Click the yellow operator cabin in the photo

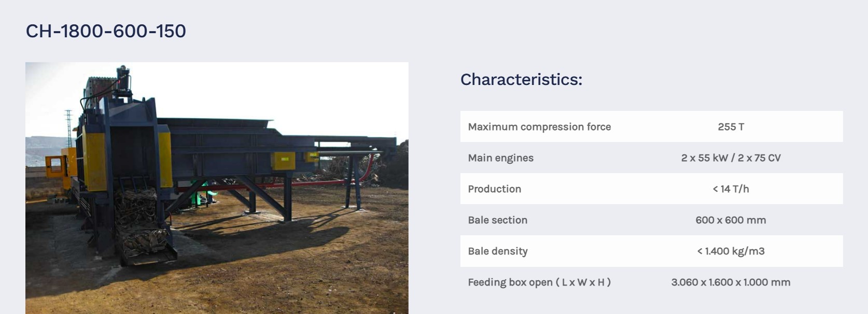(x=55, y=167)
